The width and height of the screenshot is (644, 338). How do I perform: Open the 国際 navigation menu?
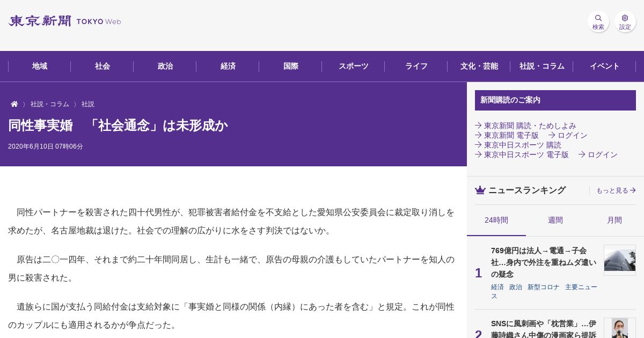[x=291, y=66]
